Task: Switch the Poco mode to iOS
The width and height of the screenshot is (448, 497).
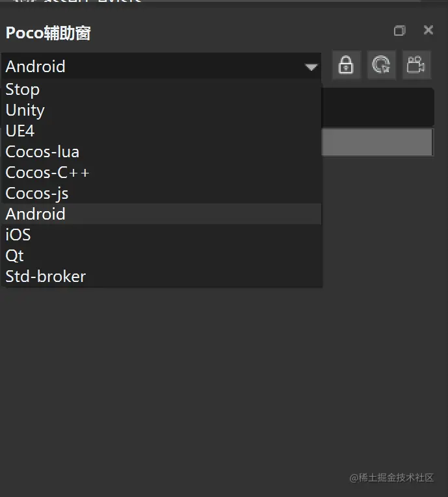Action: [18, 235]
